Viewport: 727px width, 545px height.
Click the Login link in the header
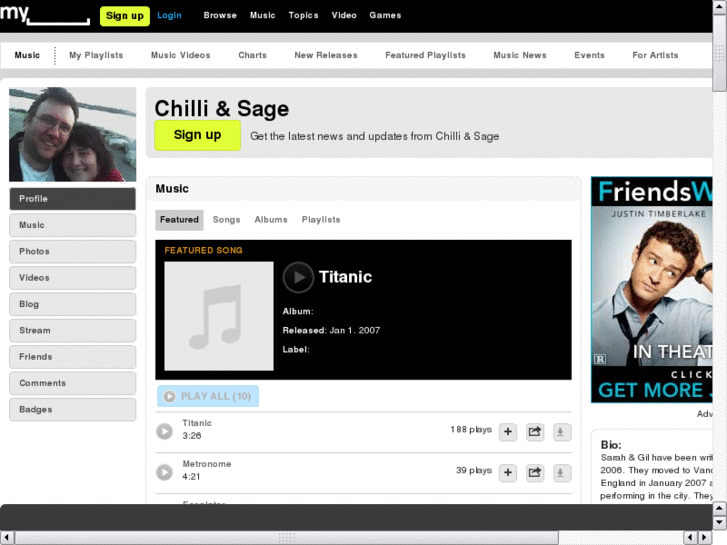(169, 15)
